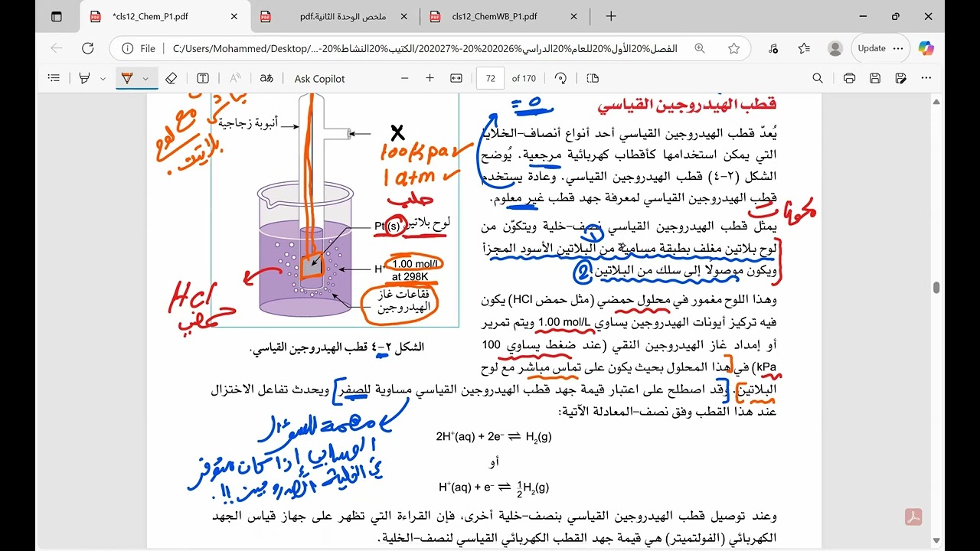The image size is (980, 551).
Task: Open Find in PDF search
Action: [x=818, y=78]
